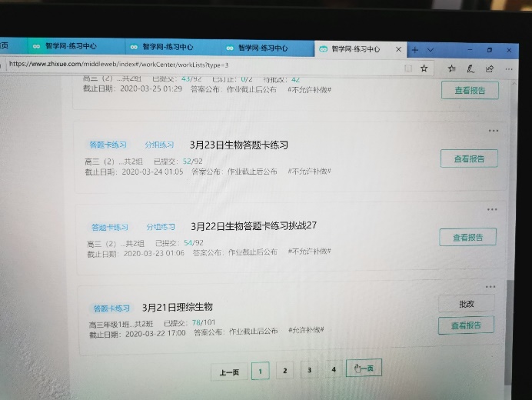The image size is (532, 400).
Task: Switch to the second 智学网-练习中心 tab
Action: click(172, 47)
